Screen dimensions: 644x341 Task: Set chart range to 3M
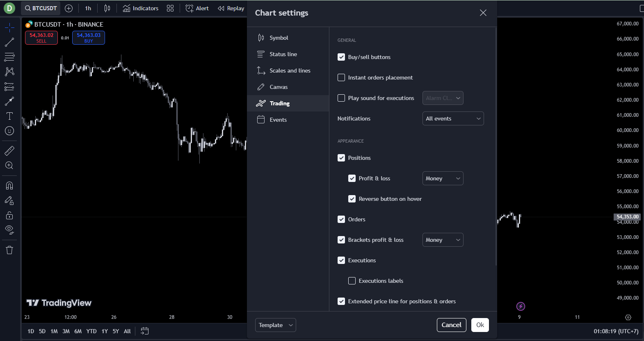(x=66, y=331)
